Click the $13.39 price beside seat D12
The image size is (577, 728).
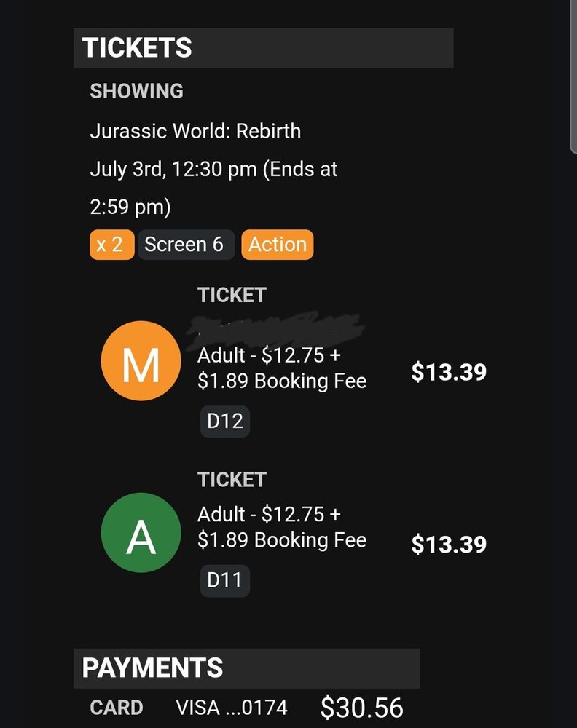click(449, 372)
